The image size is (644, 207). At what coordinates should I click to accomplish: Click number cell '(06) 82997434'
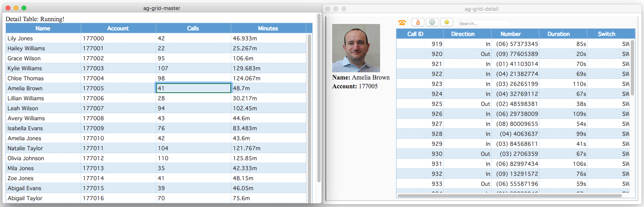515,164
